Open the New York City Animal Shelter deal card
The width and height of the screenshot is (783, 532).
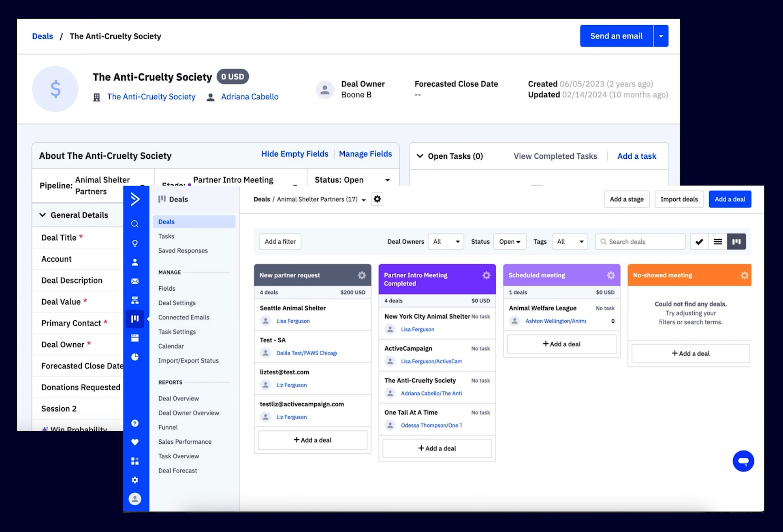pyautogui.click(x=437, y=323)
